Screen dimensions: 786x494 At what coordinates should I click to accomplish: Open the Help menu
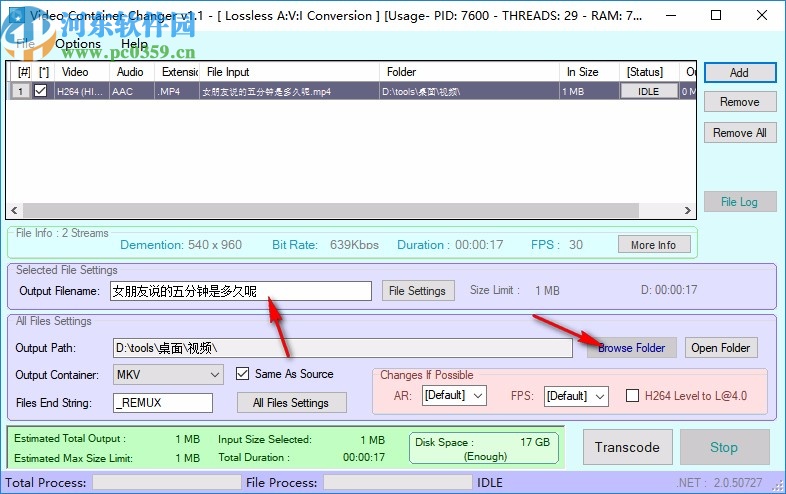point(134,44)
